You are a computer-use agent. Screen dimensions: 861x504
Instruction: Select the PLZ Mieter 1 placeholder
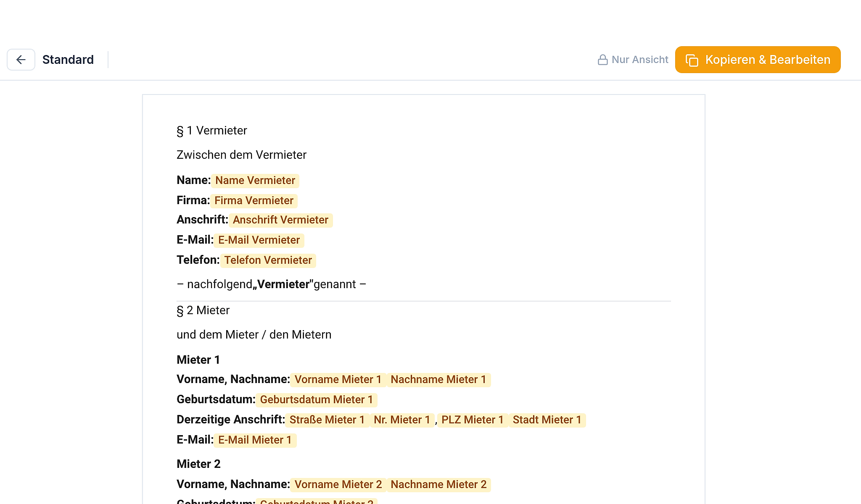[x=473, y=420]
